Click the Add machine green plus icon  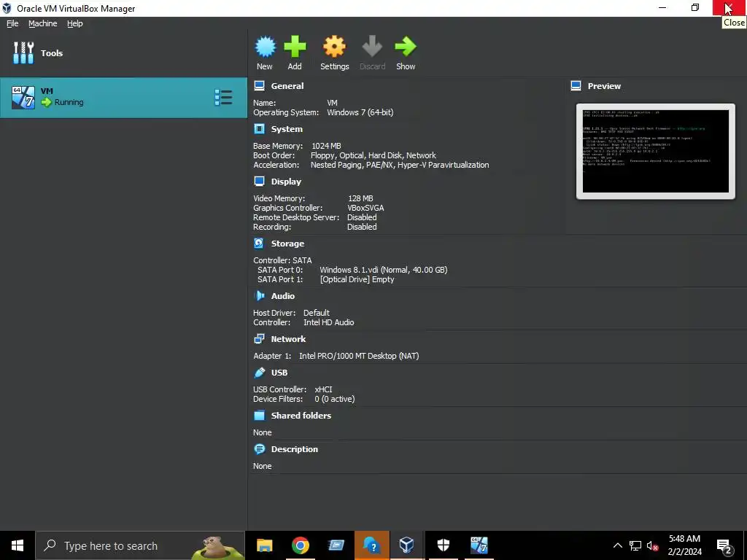295,47
